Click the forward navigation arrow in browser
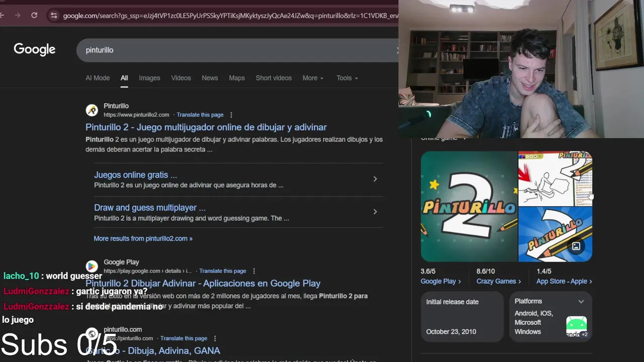644x362 pixels. click(18, 15)
